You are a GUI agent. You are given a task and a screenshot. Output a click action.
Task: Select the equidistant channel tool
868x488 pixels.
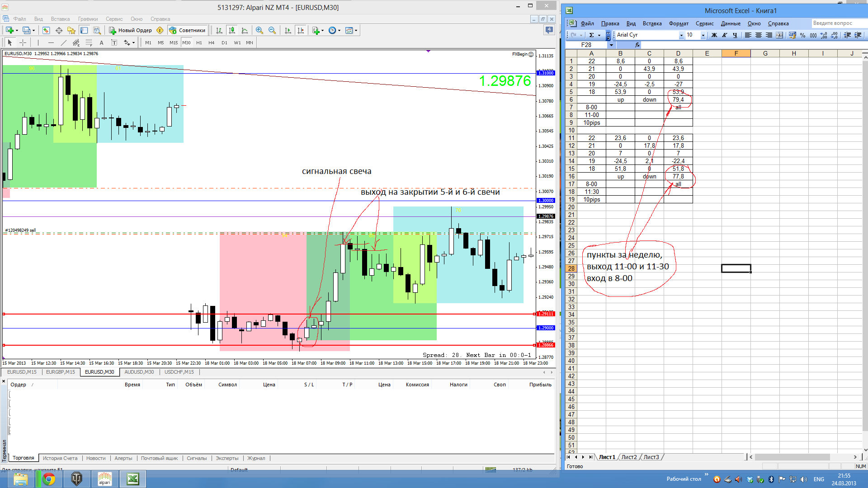coord(76,42)
